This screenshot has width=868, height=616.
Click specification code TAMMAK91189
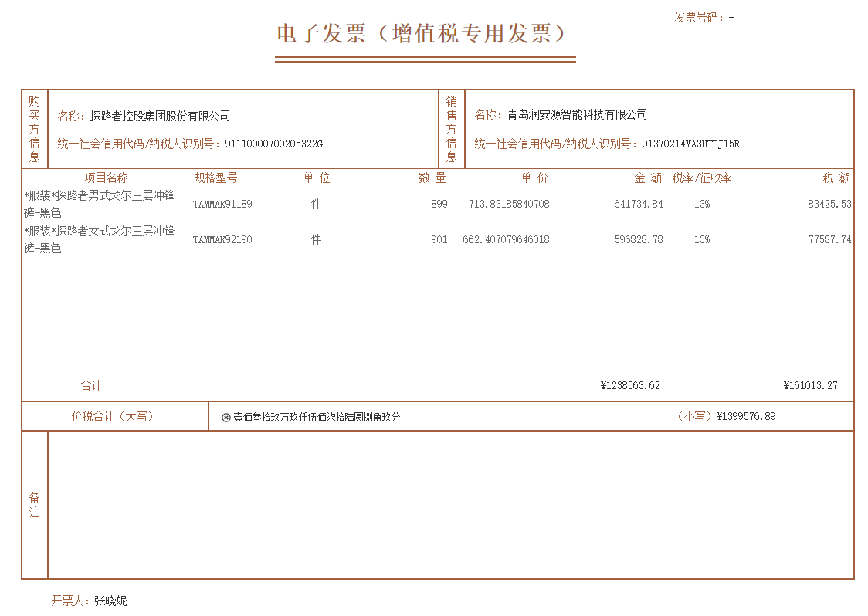coord(222,205)
